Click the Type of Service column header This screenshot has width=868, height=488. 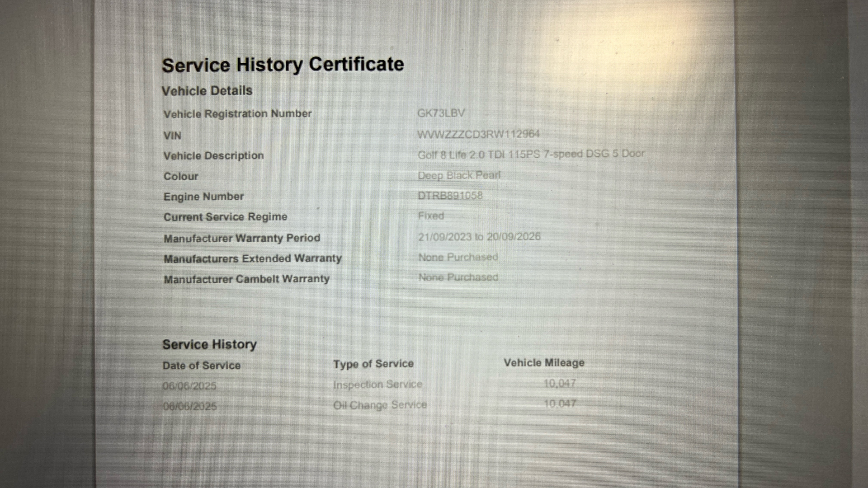(373, 364)
